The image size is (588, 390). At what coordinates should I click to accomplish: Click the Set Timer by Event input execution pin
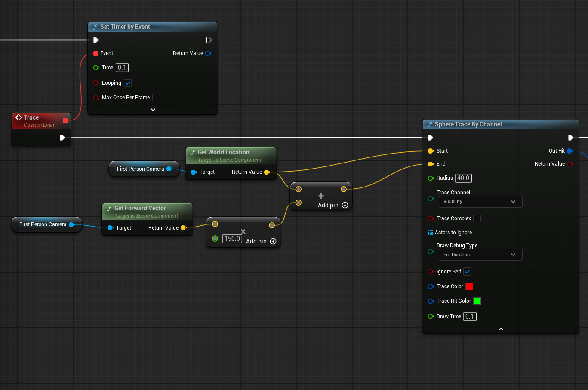click(96, 40)
